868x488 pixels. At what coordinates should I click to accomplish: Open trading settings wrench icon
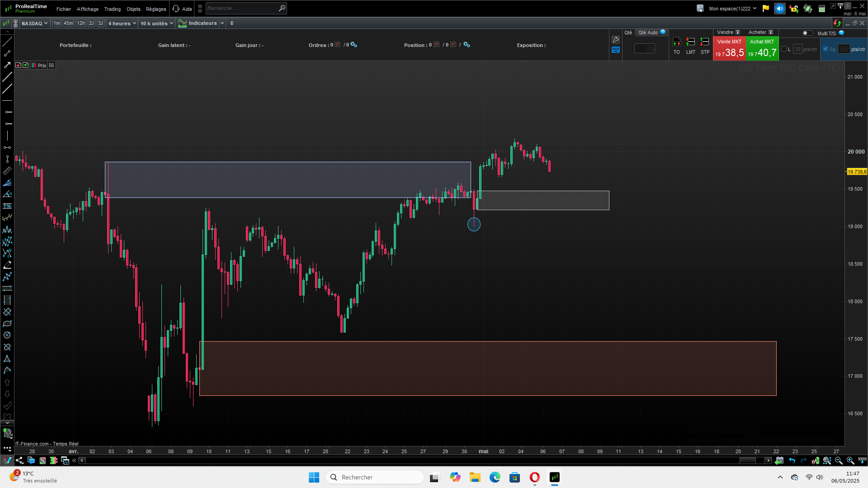(615, 40)
